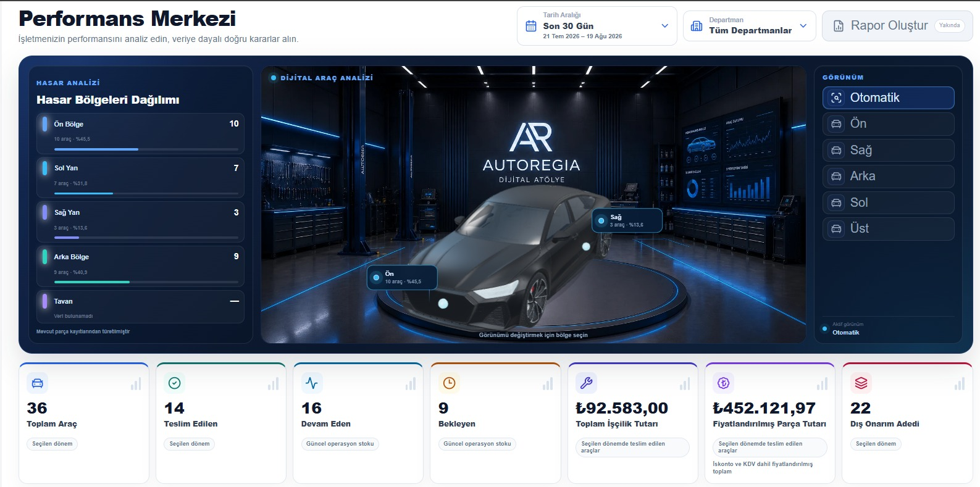This screenshot has height=487, width=980.
Task: Click bar chart icon on Parça Tutarı card
Action: point(822,384)
